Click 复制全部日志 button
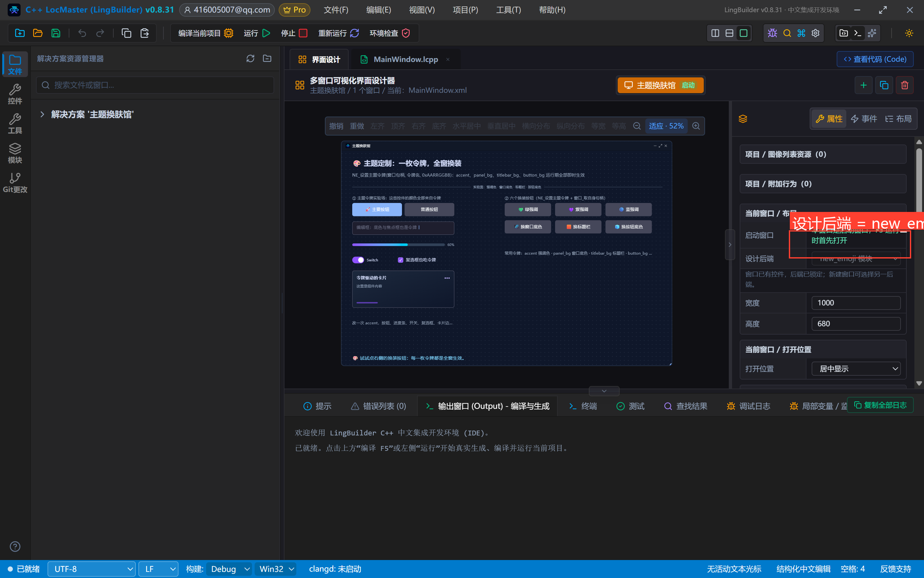 tap(880, 405)
